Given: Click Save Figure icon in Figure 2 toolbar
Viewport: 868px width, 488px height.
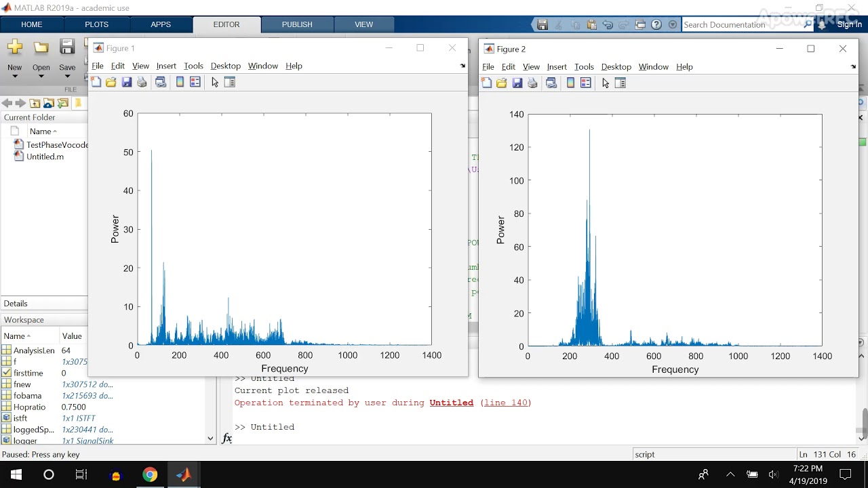Looking at the screenshot, I should (517, 83).
